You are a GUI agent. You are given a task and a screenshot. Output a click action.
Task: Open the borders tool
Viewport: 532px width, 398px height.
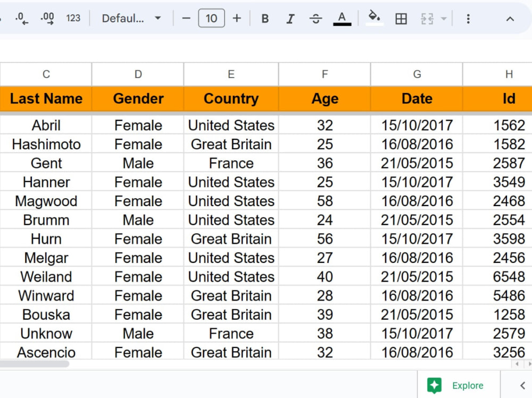click(x=401, y=19)
